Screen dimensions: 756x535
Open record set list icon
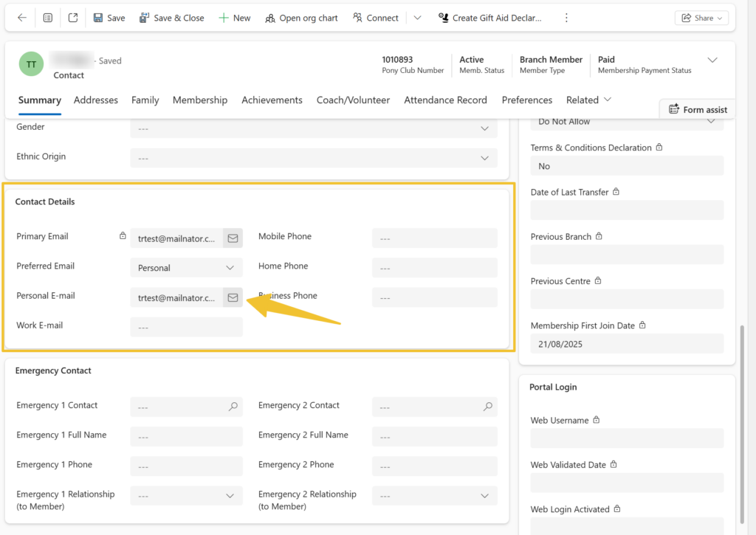(x=48, y=18)
